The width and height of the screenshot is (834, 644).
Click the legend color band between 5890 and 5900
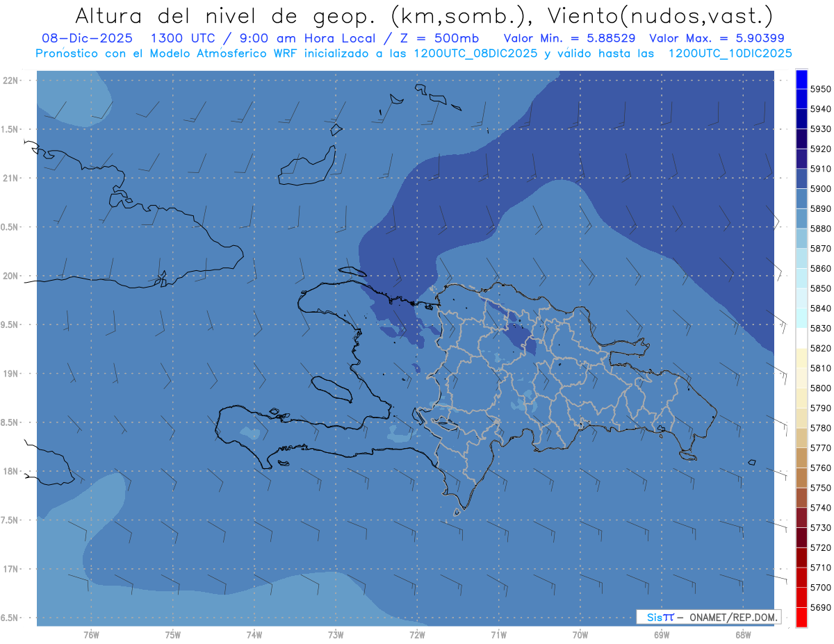(801, 199)
